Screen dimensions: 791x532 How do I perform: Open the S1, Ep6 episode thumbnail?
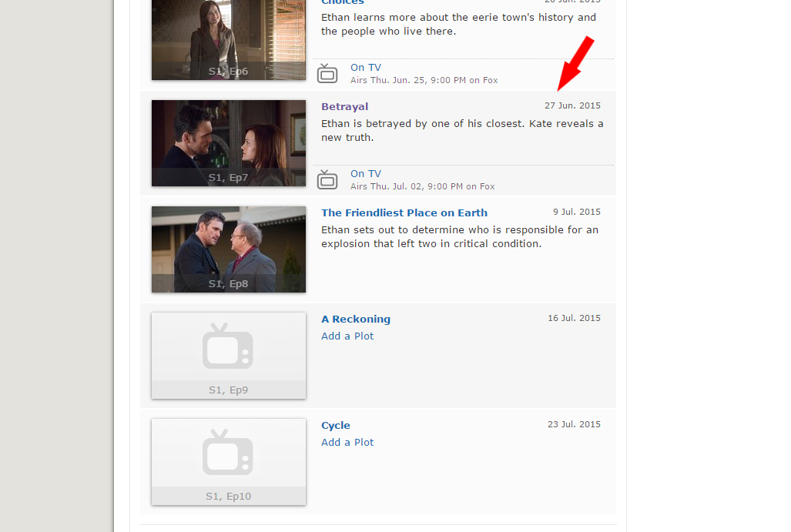coord(229,38)
